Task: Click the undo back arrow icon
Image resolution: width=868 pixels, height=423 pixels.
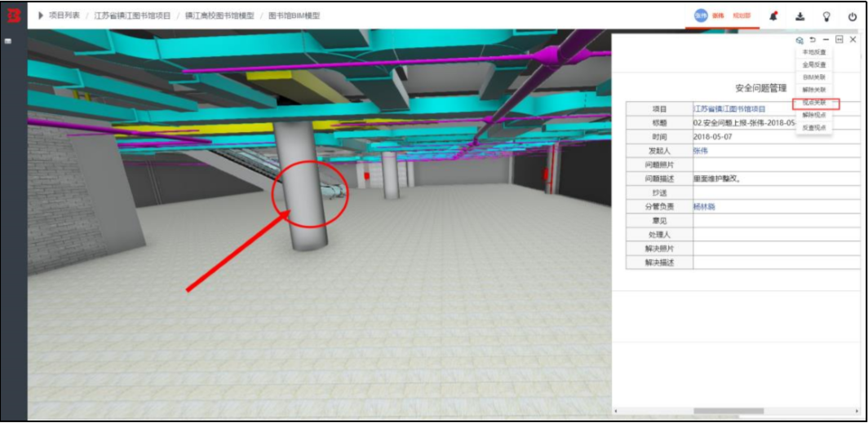Action: click(813, 40)
